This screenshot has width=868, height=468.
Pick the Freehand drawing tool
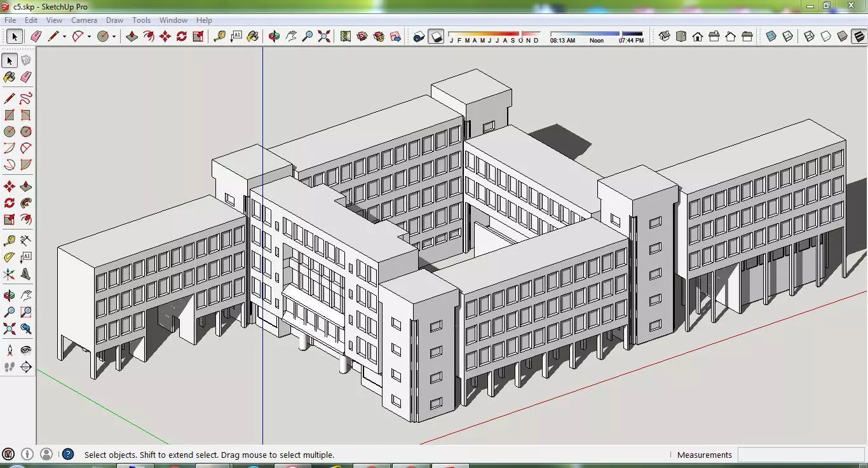coord(25,99)
